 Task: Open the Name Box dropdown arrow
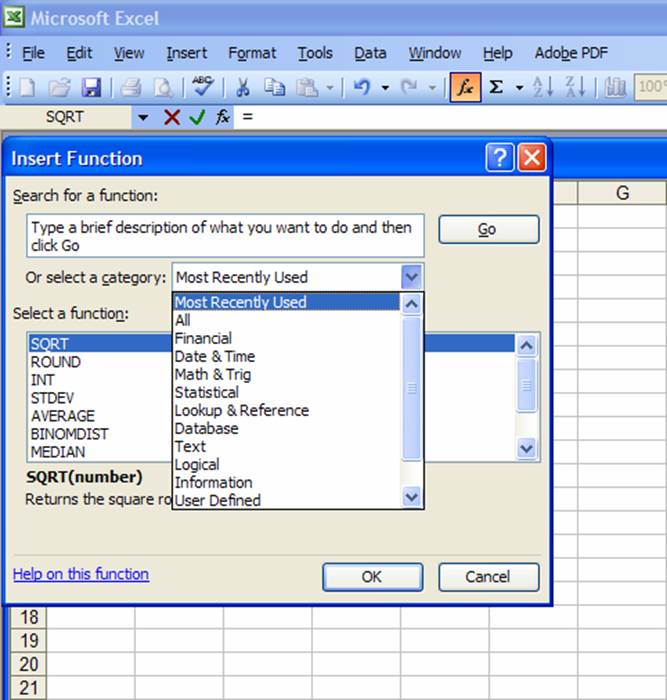point(143,117)
